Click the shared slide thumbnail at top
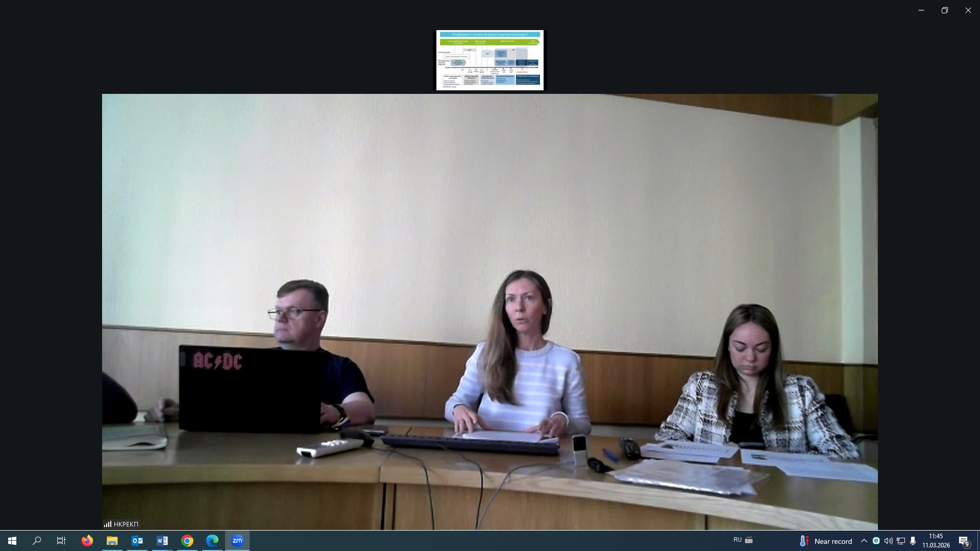The image size is (980, 551). point(489,60)
